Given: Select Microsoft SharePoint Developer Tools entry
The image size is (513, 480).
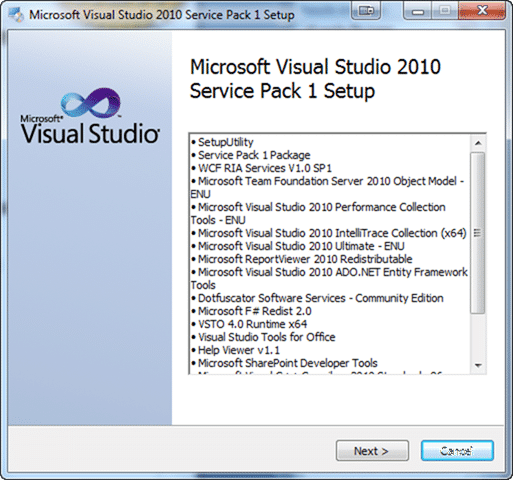Looking at the screenshot, I should click(284, 363).
